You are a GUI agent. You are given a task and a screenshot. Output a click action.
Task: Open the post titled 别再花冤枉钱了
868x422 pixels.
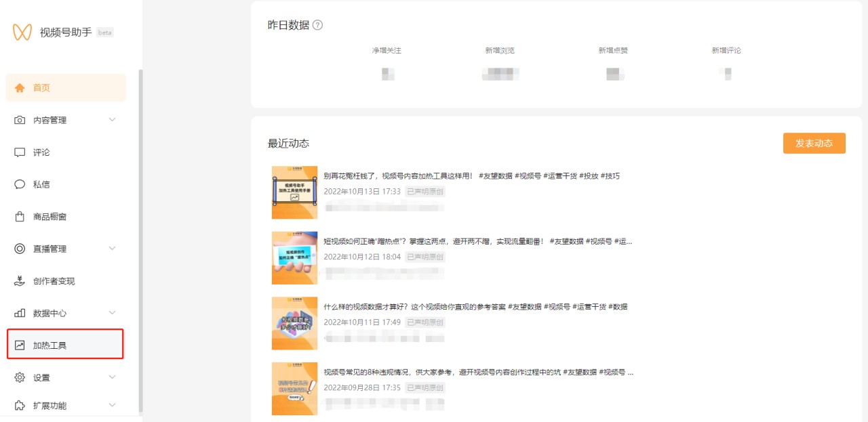(471, 176)
